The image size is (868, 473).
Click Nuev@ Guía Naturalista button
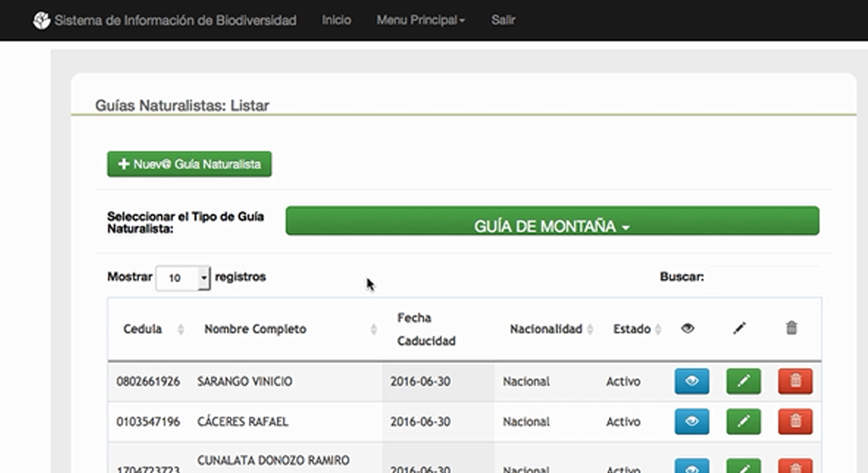tap(189, 164)
